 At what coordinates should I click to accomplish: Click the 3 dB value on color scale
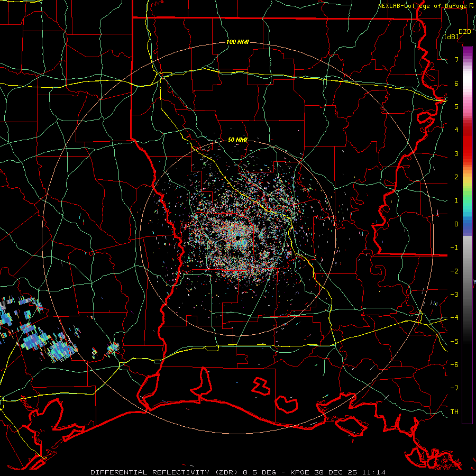click(x=456, y=153)
